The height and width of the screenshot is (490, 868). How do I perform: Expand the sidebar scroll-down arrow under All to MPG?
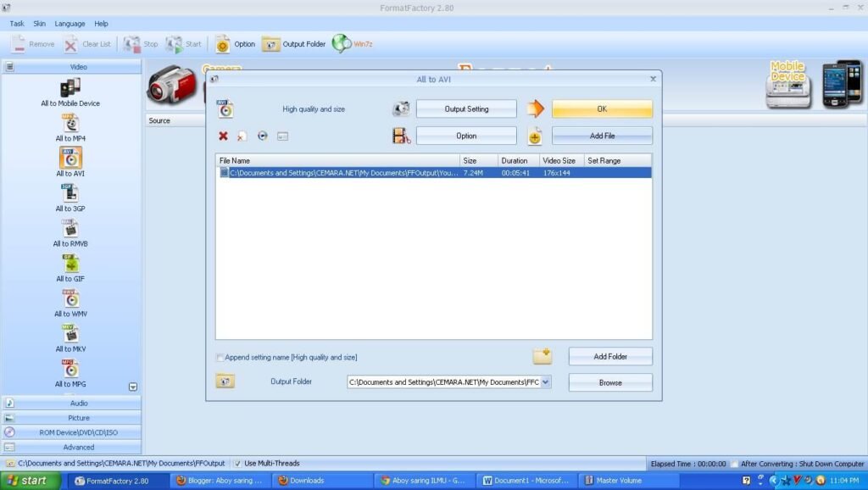133,387
